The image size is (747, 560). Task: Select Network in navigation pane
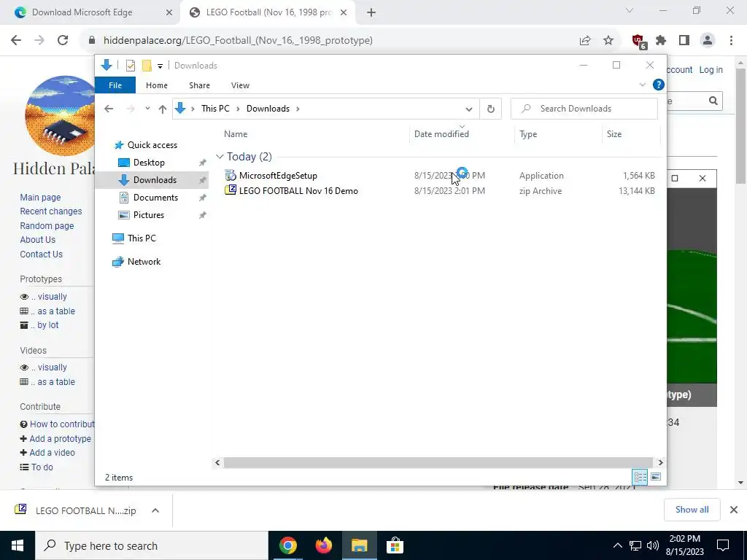tap(144, 262)
